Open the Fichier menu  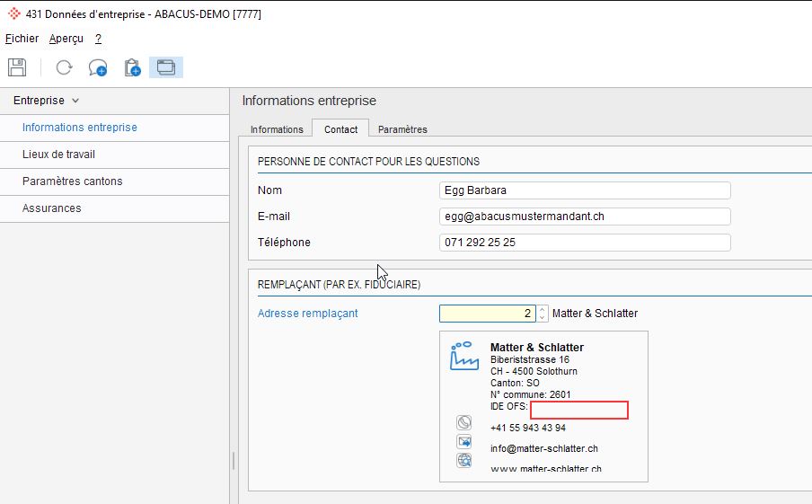point(22,39)
